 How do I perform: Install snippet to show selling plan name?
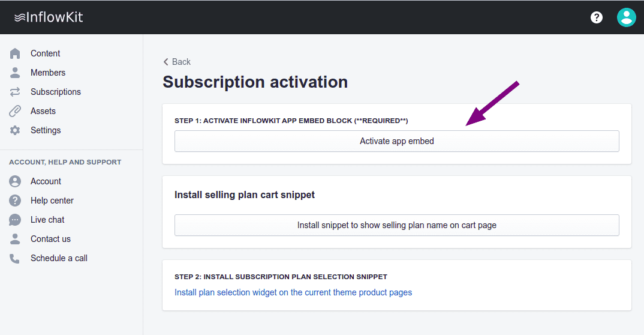click(x=396, y=225)
